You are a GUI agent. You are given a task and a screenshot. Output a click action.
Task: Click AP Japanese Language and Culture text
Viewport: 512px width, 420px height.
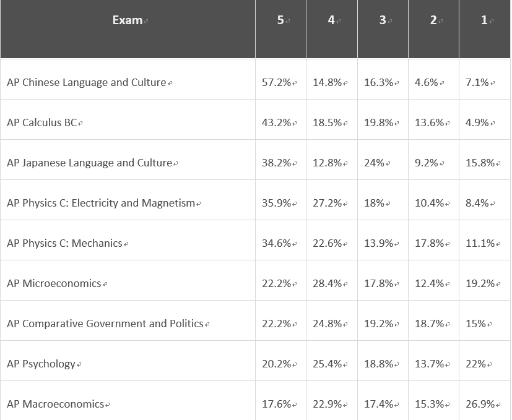90,163
